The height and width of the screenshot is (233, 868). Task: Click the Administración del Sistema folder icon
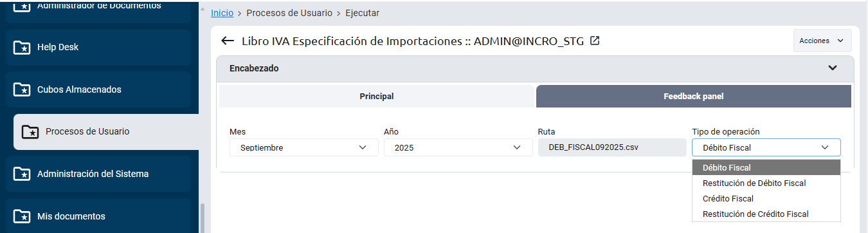tap(22, 174)
